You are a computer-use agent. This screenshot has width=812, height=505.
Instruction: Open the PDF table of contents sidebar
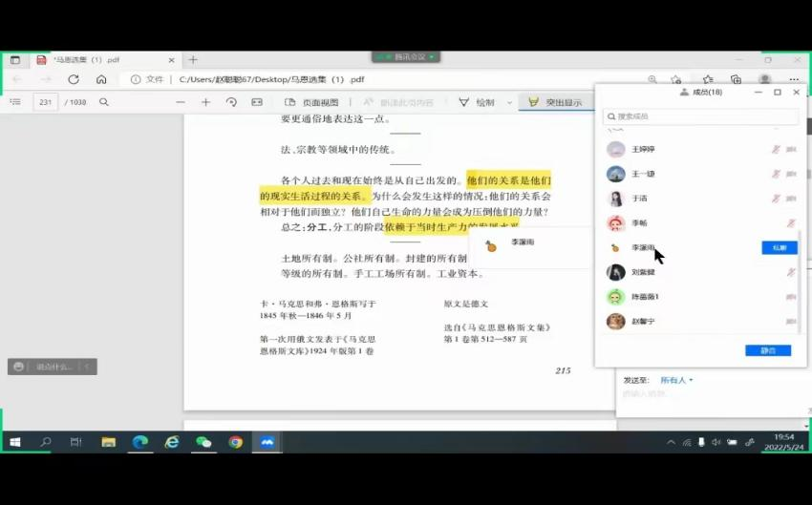click(x=15, y=102)
